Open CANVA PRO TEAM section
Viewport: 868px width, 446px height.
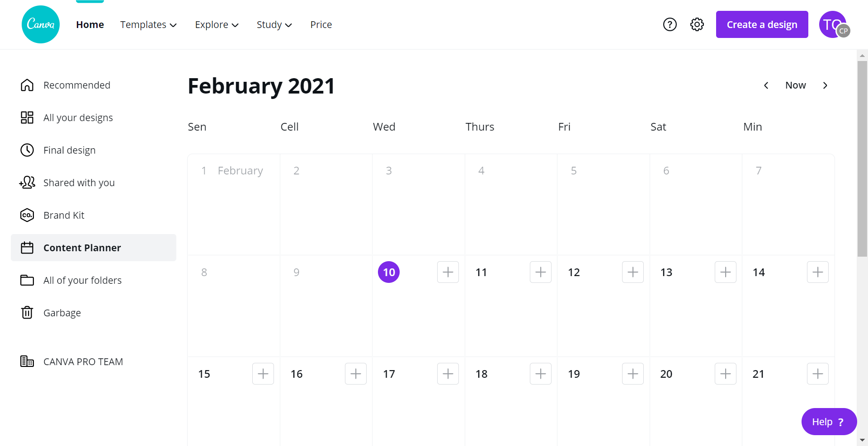click(x=83, y=361)
